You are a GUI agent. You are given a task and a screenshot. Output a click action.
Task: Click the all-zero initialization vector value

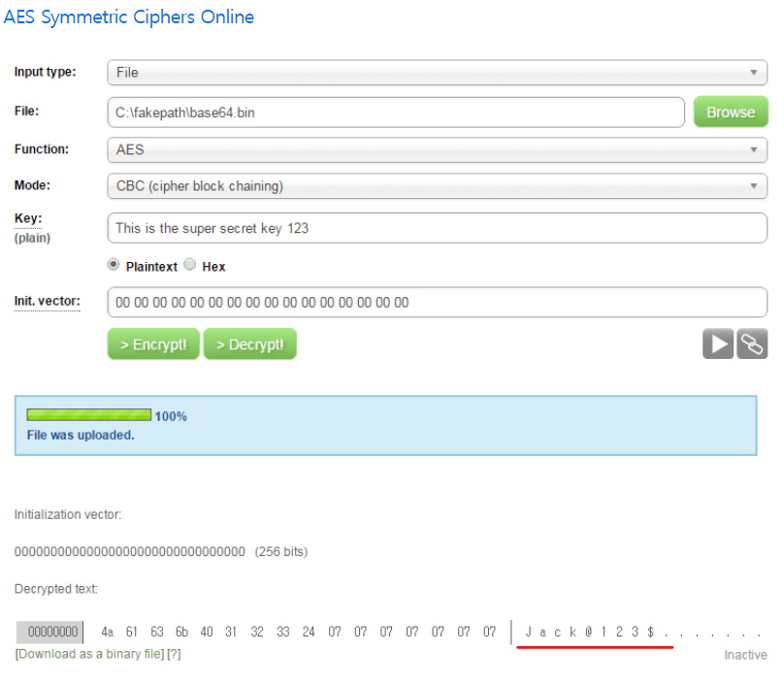click(x=130, y=551)
